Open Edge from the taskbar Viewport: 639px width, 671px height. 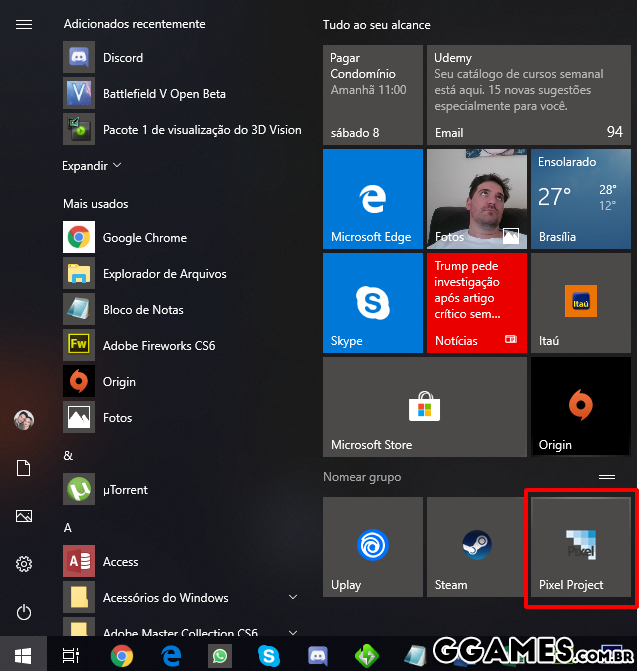[171, 655]
